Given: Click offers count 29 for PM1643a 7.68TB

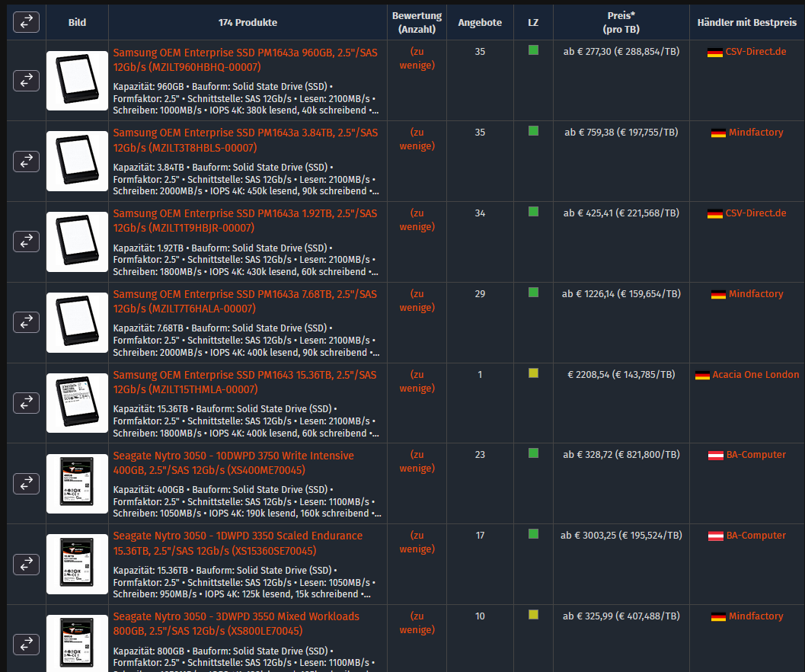Looking at the screenshot, I should 480,293.
